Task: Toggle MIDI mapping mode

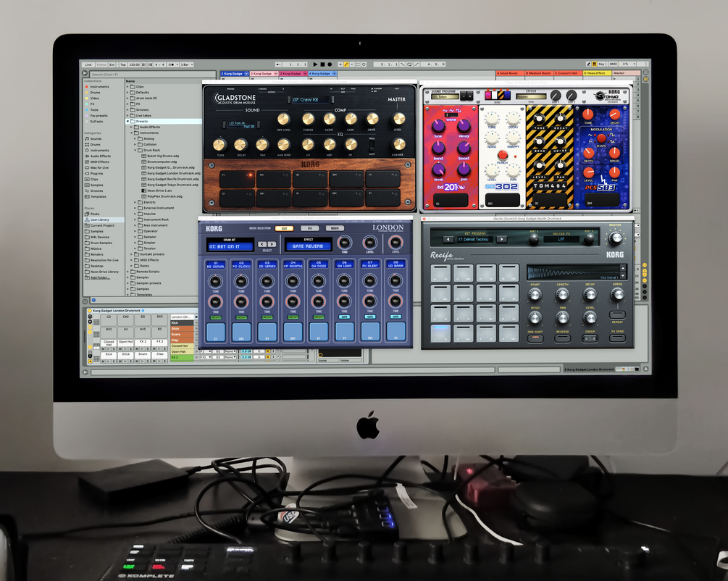Action: click(613, 64)
